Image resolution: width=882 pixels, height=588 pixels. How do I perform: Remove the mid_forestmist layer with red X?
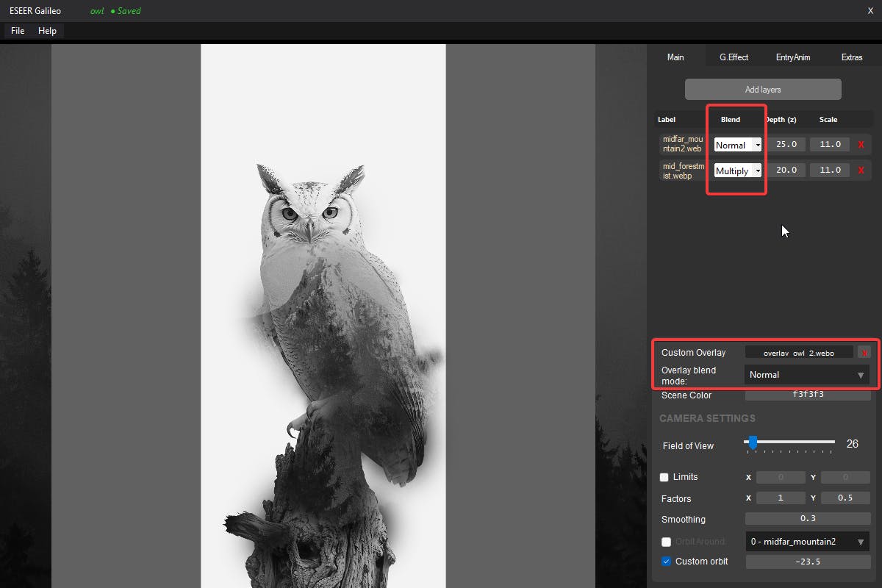coord(861,171)
